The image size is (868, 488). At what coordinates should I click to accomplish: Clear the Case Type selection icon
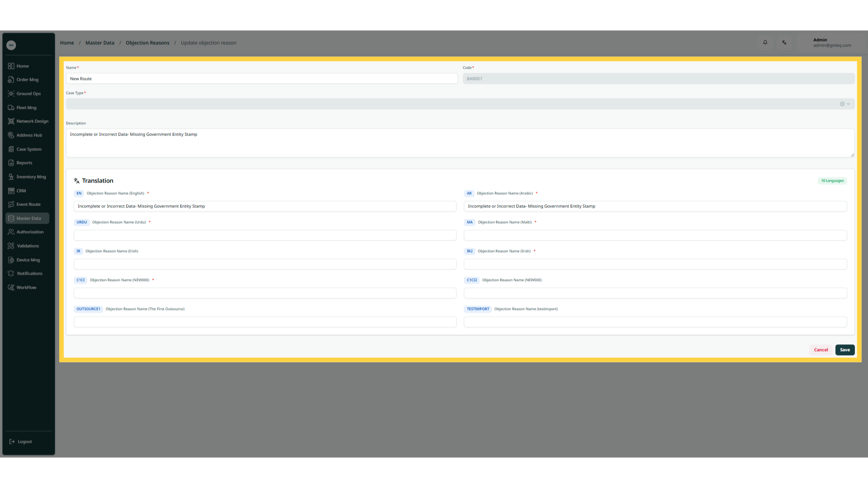842,104
